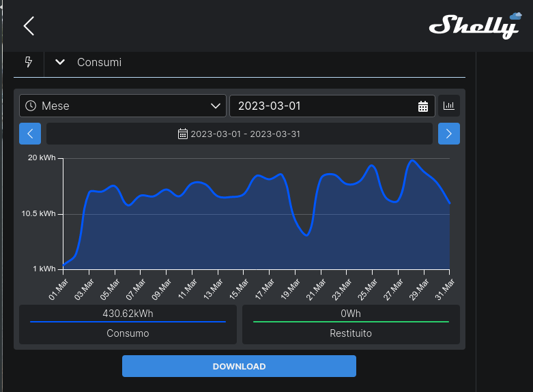Click the blue Consumo legend line

(x=128, y=322)
